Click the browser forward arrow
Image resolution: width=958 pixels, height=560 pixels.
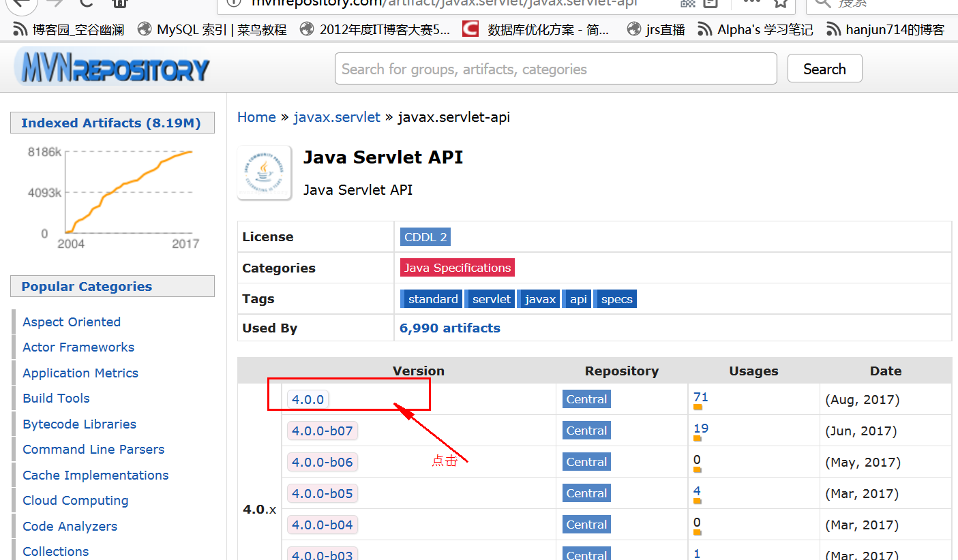[x=56, y=3]
